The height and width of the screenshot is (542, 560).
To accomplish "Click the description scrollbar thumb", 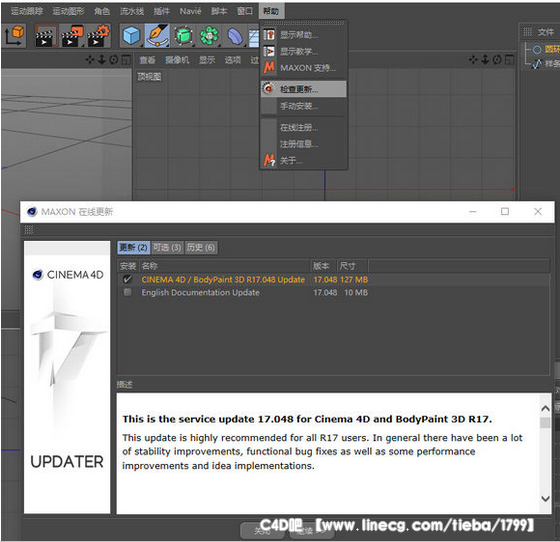I will [545, 423].
